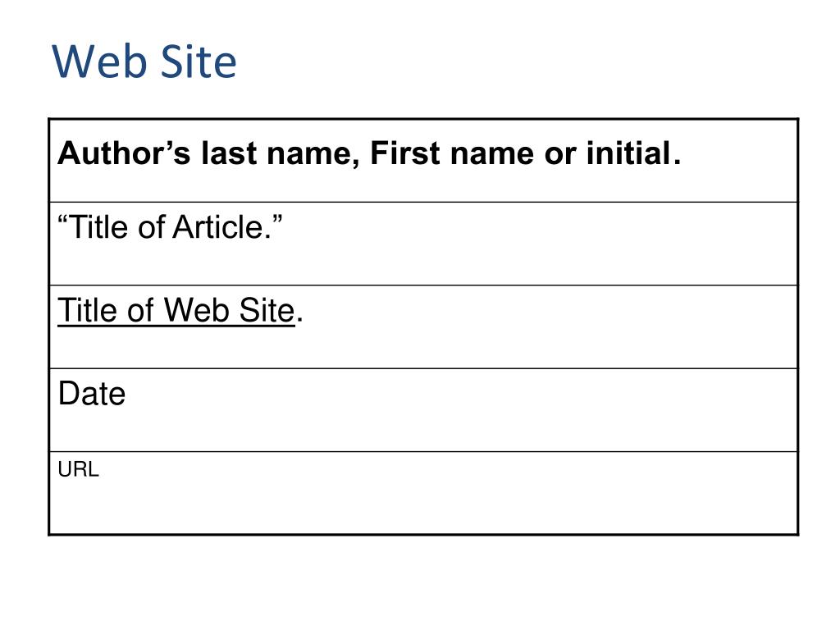The width and height of the screenshot is (840, 630).
Task: Click the bold word "name" following "First"
Action: [492, 155]
